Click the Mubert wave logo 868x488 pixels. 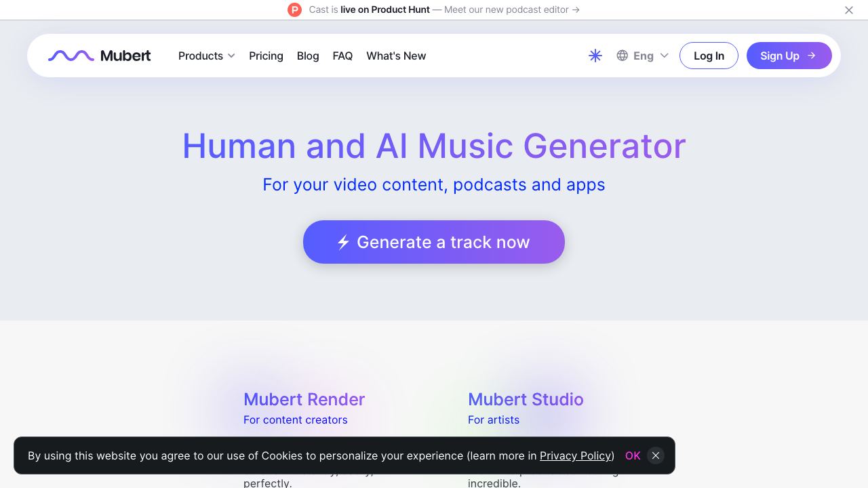(x=100, y=56)
